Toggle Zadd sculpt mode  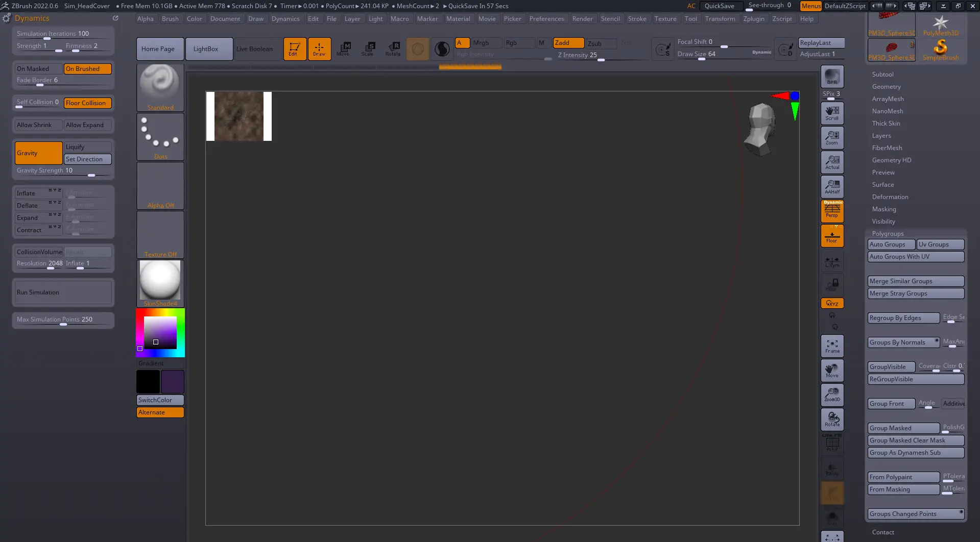click(568, 43)
